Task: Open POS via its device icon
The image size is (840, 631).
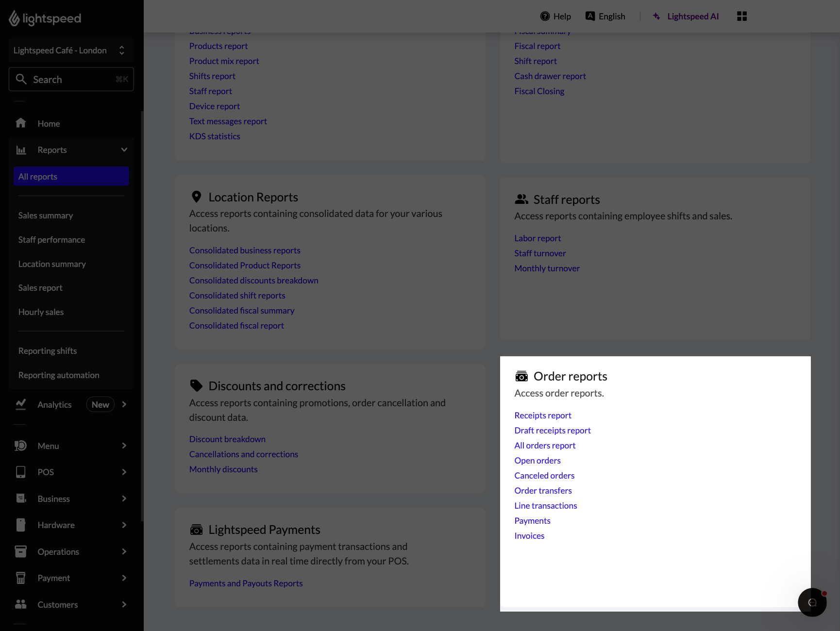Action: pos(21,472)
